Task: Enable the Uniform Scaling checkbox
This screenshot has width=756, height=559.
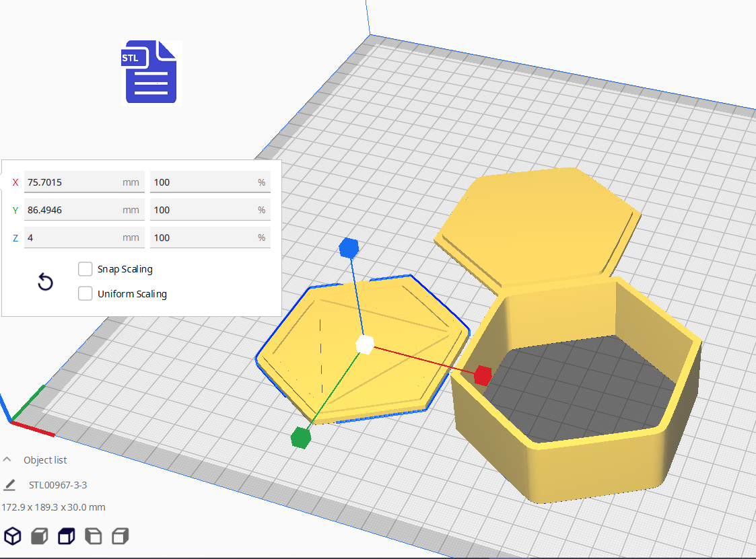Action: coord(85,294)
